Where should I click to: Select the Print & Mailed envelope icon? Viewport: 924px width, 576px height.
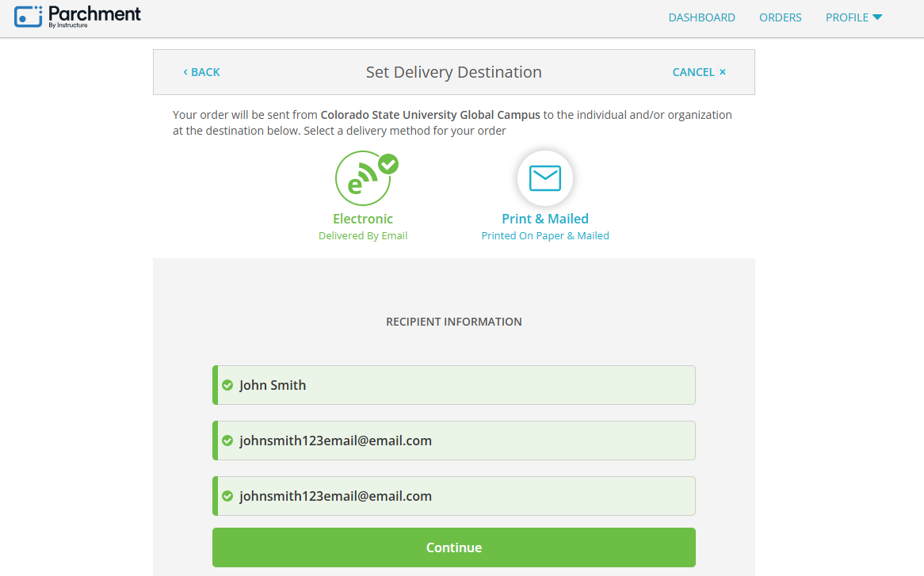coord(545,177)
